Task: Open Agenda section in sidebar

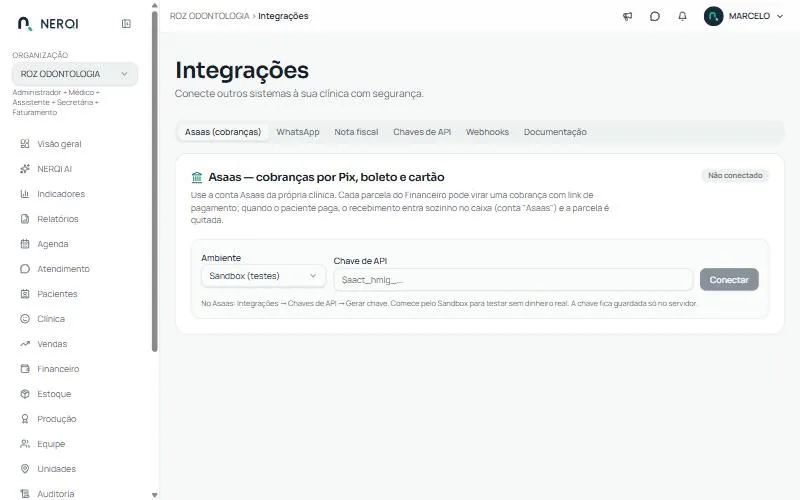Action: [x=53, y=244]
